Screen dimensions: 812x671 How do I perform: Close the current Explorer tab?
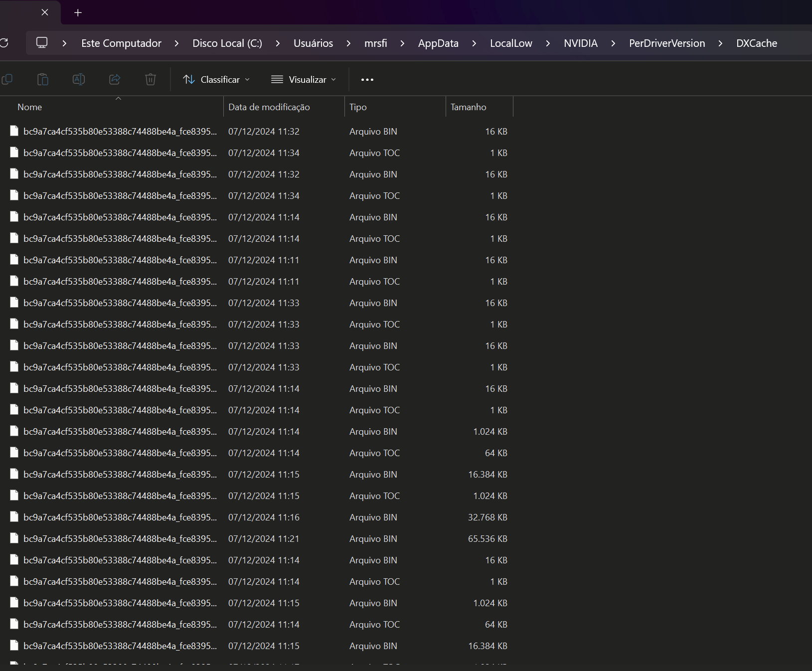[45, 12]
